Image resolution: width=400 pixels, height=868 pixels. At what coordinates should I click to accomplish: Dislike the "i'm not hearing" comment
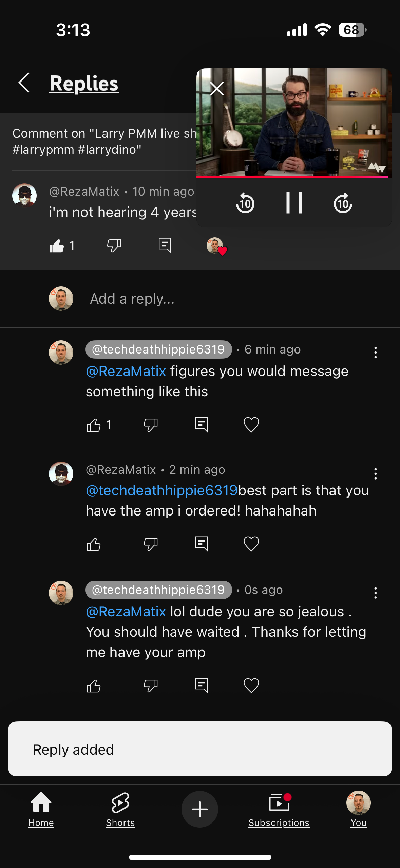(114, 246)
